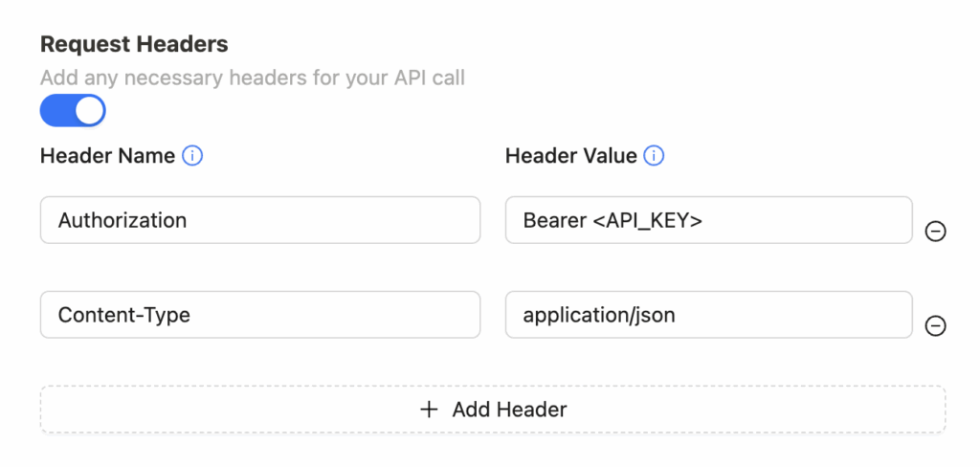
Task: Remove the Authorization header row
Action: click(935, 232)
